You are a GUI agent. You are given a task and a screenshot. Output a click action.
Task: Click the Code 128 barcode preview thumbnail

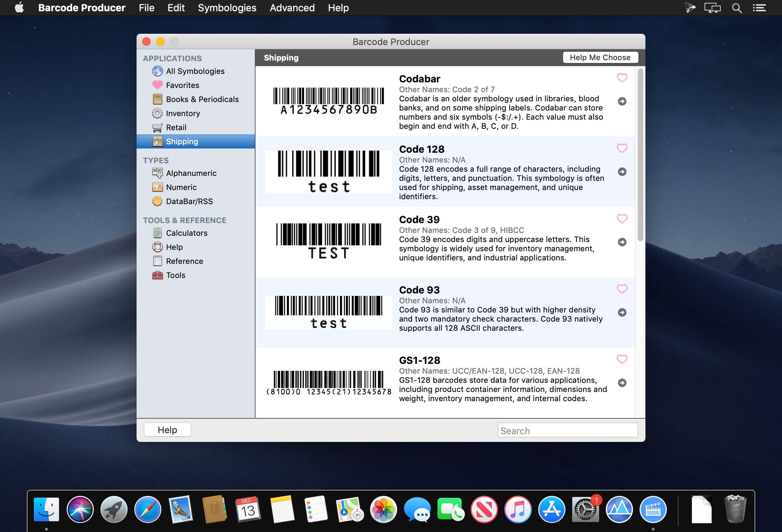(x=329, y=172)
